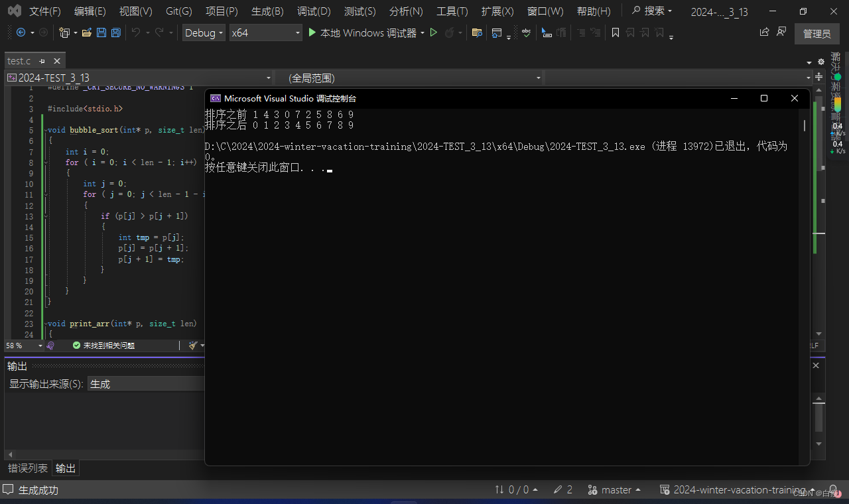
Task: Click the clear bookmarks icon
Action: coord(659,32)
